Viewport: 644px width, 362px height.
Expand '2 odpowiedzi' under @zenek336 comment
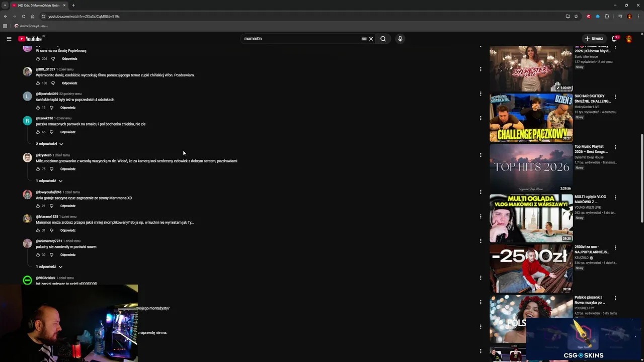pos(49,144)
